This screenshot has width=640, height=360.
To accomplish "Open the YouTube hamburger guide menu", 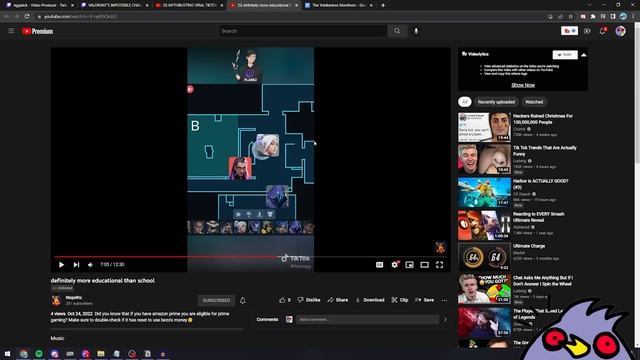I will coord(11,31).
